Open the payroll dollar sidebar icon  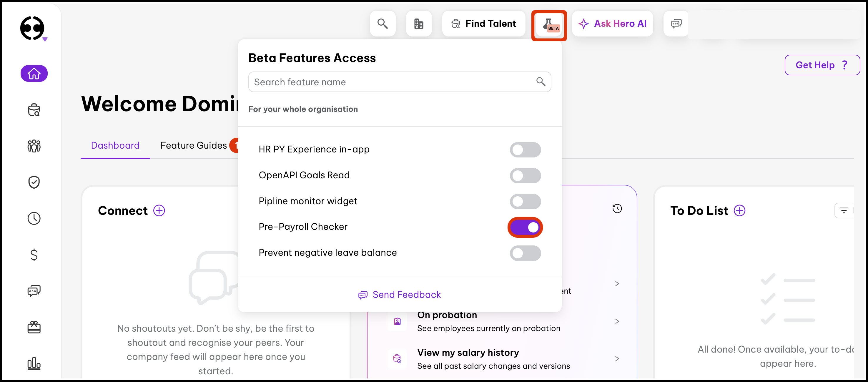34,255
